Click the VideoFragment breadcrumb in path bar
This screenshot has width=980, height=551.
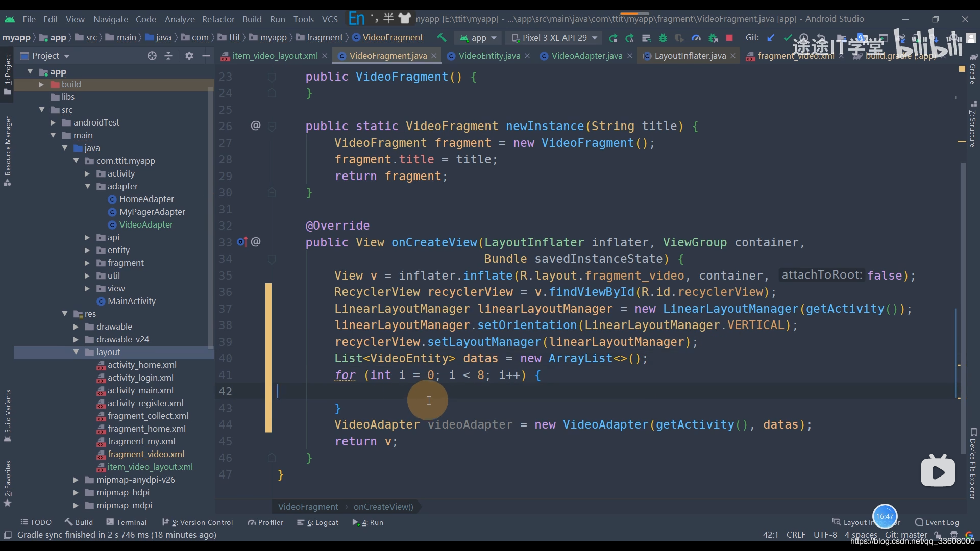coord(388,37)
